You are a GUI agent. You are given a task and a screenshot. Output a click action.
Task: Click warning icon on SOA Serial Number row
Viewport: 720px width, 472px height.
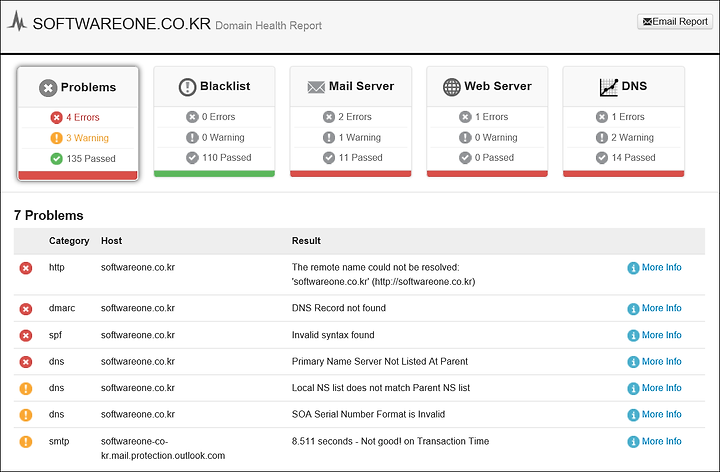(26, 415)
